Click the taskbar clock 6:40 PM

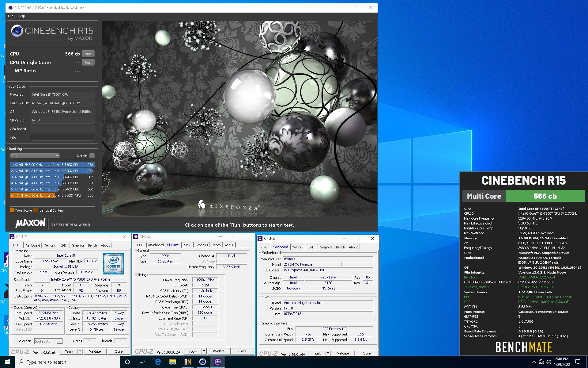click(x=562, y=362)
